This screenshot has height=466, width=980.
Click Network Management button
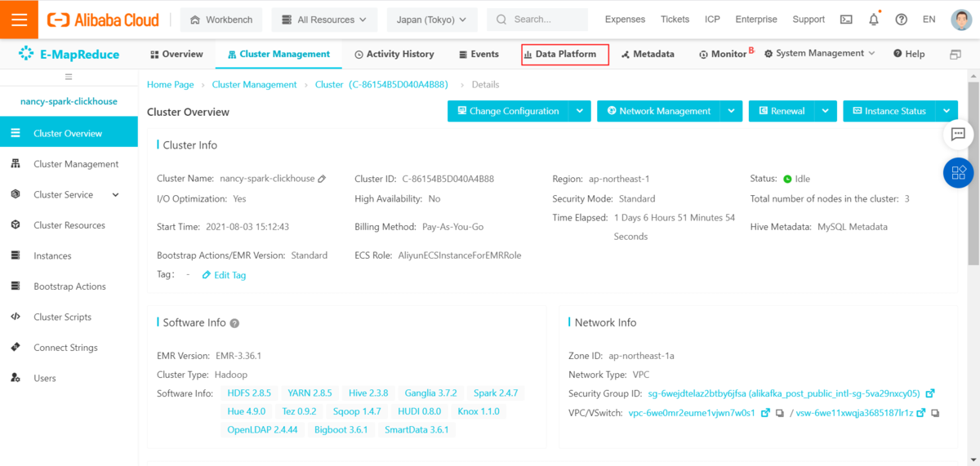point(659,111)
